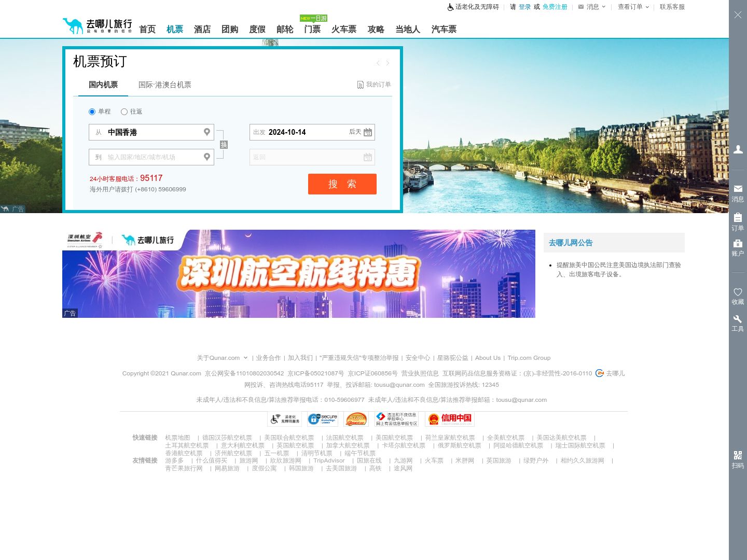The height and width of the screenshot is (560, 747).
Task: Click the 扫码 QR code icon
Action: click(x=738, y=455)
